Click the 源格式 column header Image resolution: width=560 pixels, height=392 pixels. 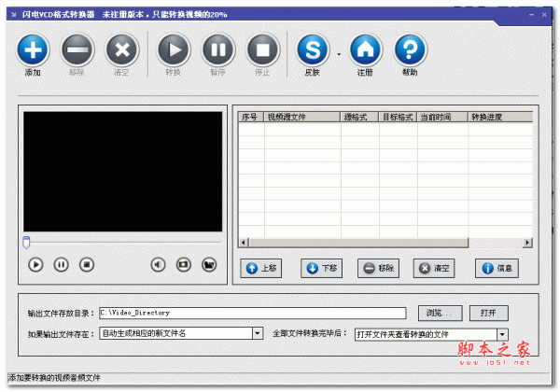[359, 117]
